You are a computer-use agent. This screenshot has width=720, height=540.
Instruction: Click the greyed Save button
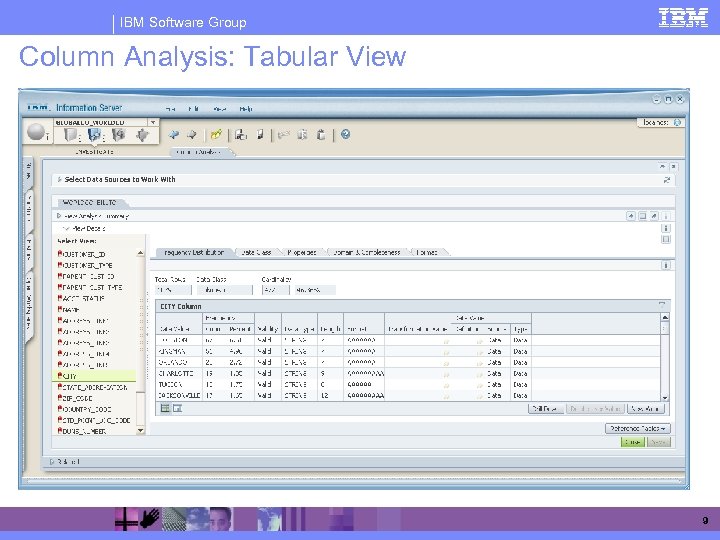658,442
